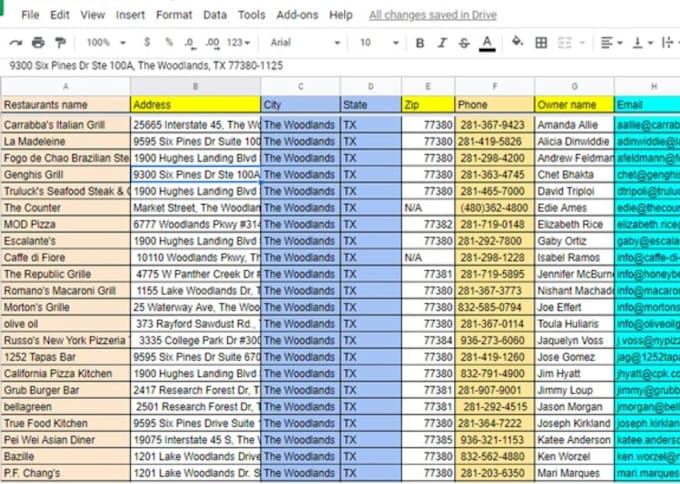Open the text color picker

pos(487,43)
